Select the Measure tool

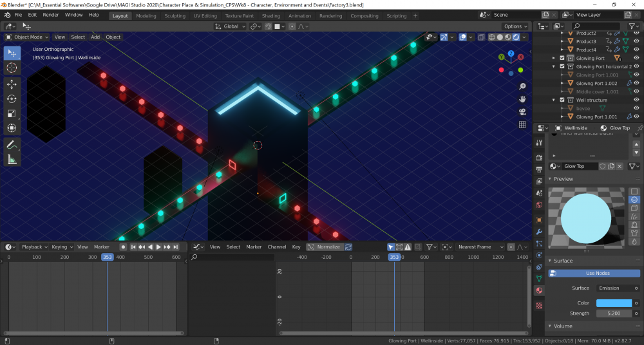(12, 160)
